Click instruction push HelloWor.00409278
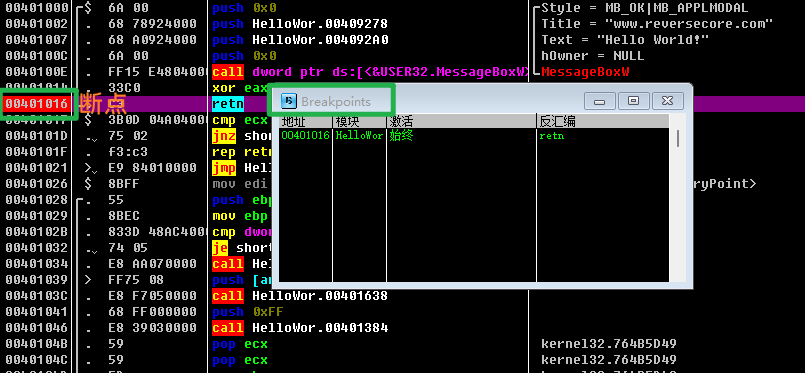Screen dimensions: 805x373 pos(300,24)
